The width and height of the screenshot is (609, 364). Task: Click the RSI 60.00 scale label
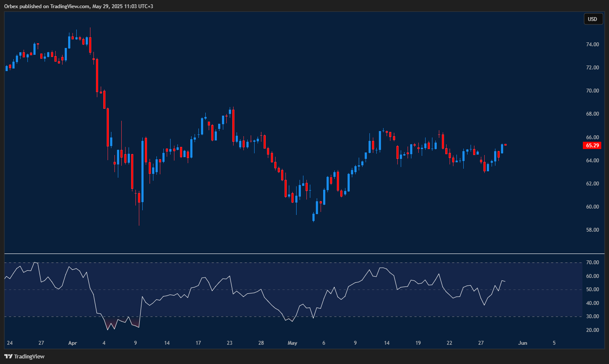click(592, 276)
